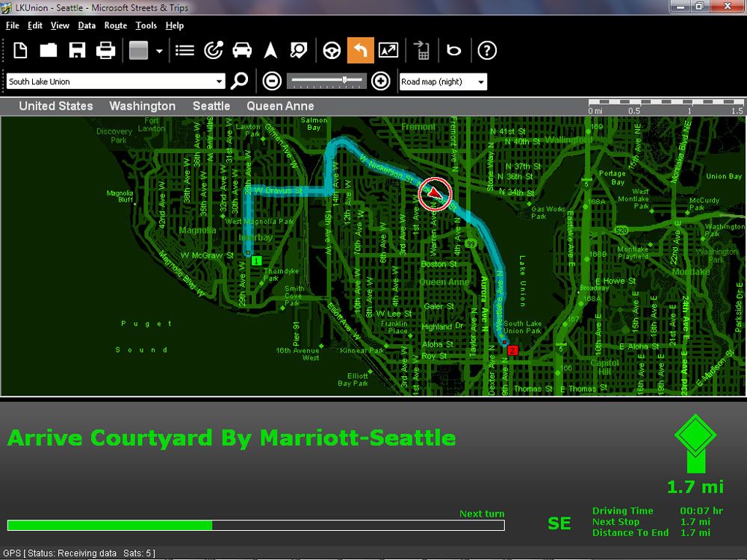Open the Edit menu

point(35,25)
